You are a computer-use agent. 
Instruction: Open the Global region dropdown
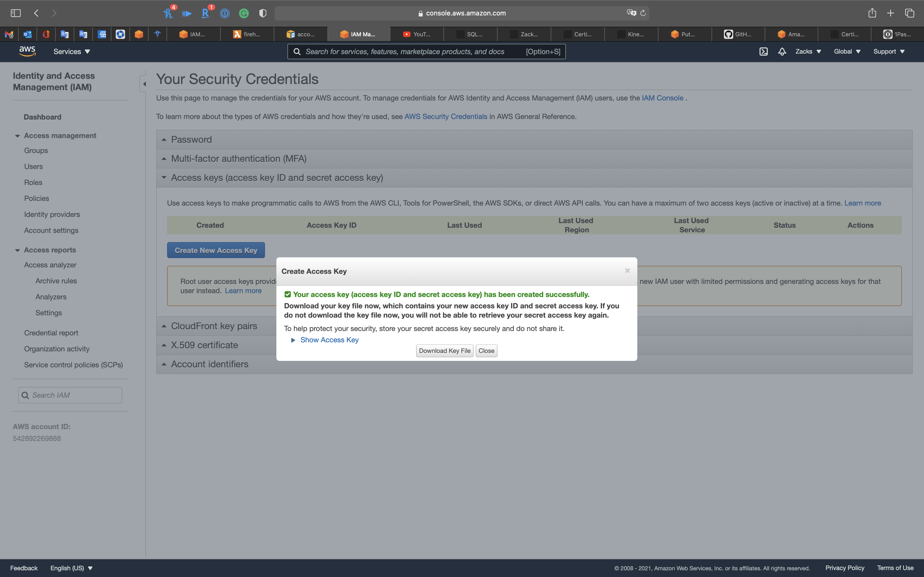(846, 52)
